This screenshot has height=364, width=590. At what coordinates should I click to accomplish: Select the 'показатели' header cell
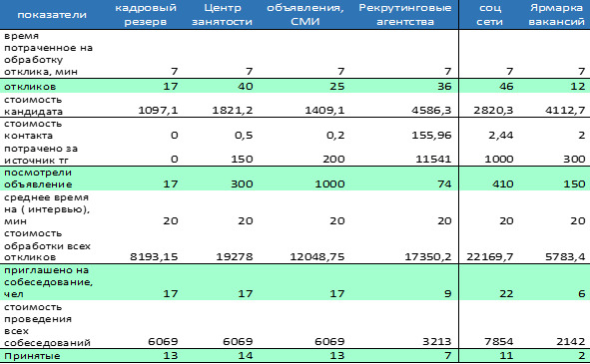tap(52, 15)
